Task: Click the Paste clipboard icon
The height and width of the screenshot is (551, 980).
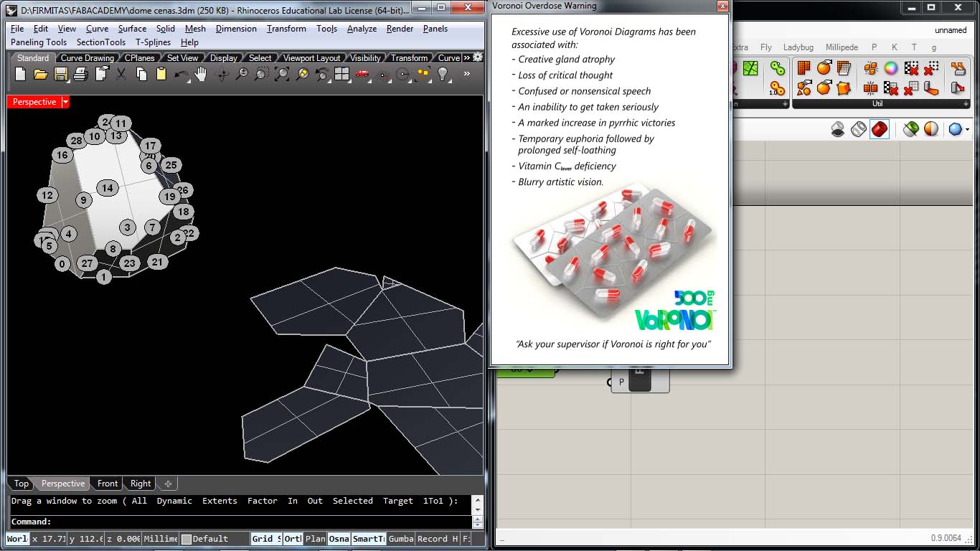Action: [x=161, y=74]
